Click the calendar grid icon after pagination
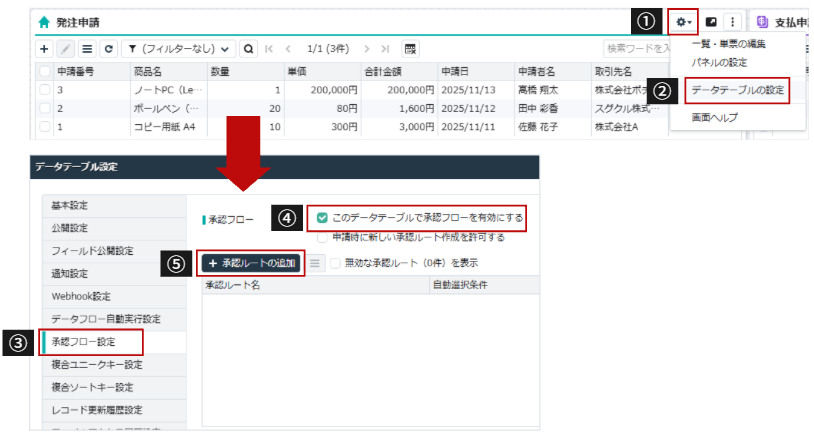Image resolution: width=814 pixels, height=433 pixels. (410, 48)
